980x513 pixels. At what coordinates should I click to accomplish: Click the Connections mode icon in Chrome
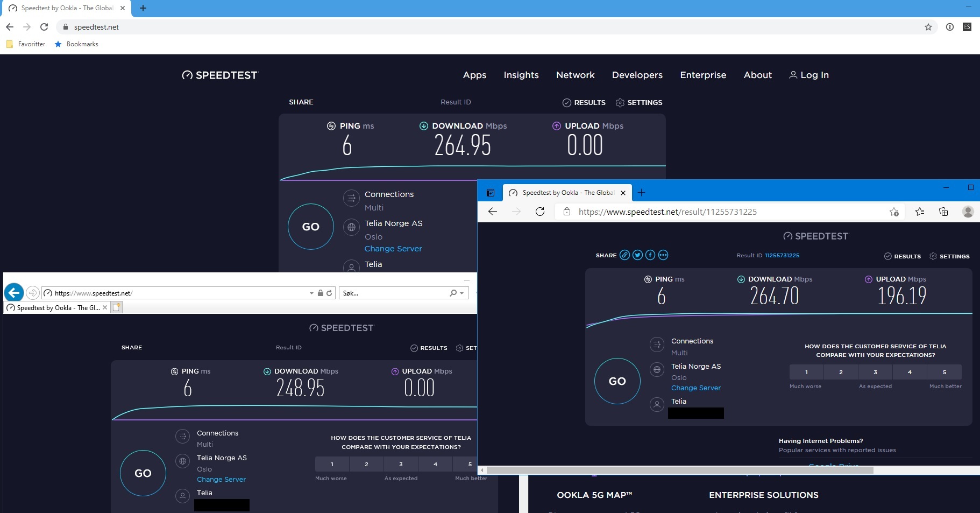pos(351,198)
